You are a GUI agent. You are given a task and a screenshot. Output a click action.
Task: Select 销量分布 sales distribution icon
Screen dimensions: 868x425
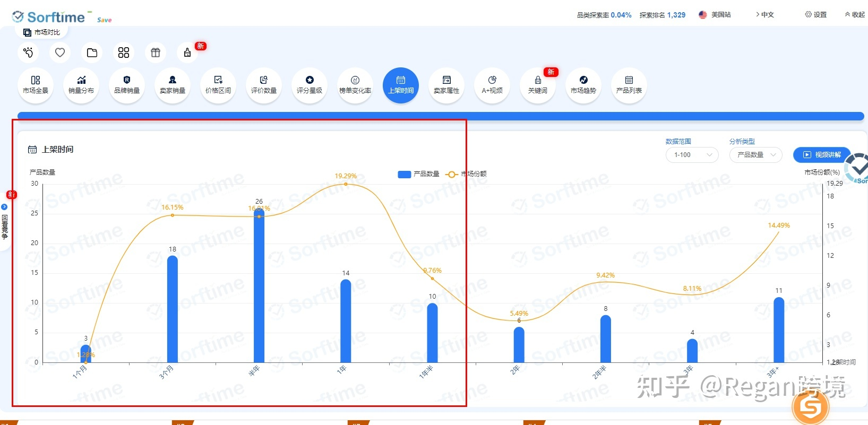(81, 85)
